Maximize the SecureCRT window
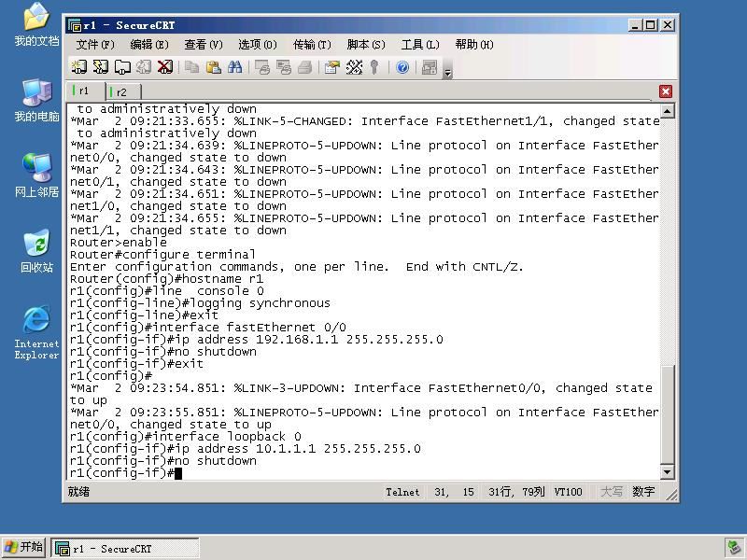Screen dimensions: 747x560 650,25
